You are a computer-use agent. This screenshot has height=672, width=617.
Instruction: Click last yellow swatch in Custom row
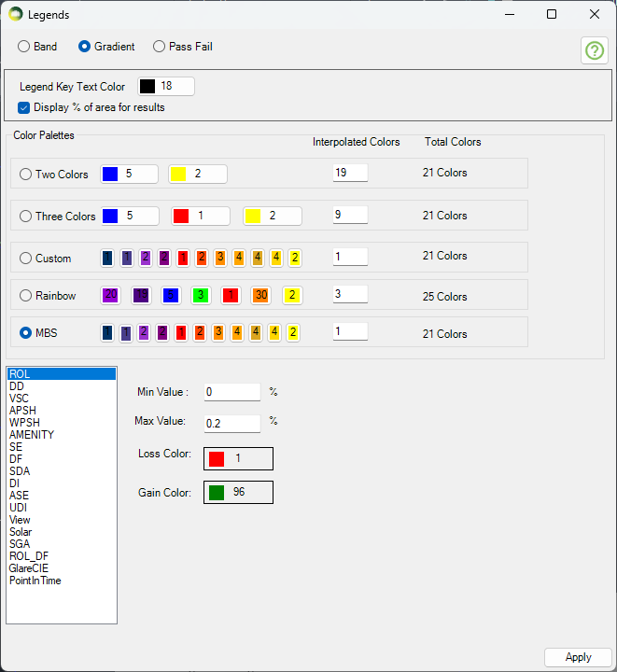[295, 258]
